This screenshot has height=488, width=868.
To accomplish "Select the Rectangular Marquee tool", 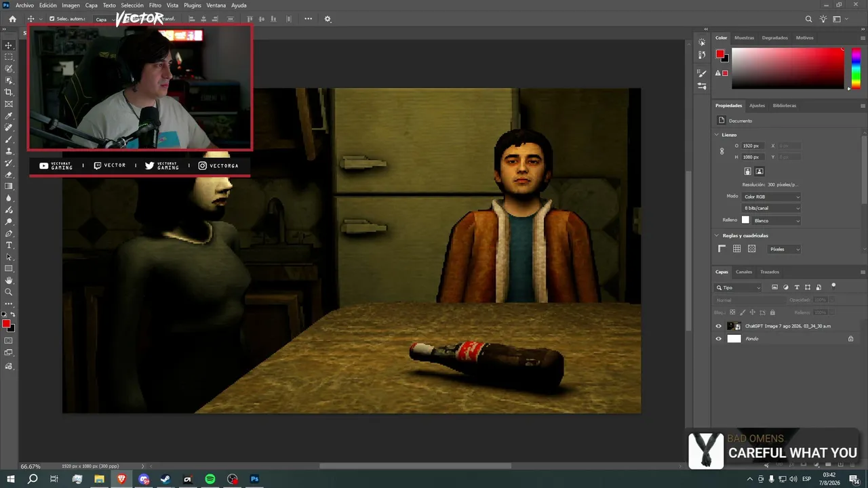I will [9, 57].
